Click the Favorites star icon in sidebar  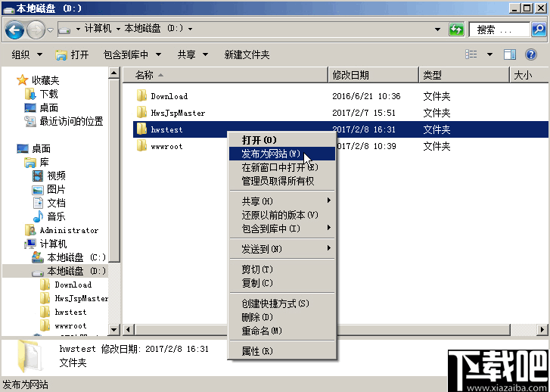click(22, 80)
